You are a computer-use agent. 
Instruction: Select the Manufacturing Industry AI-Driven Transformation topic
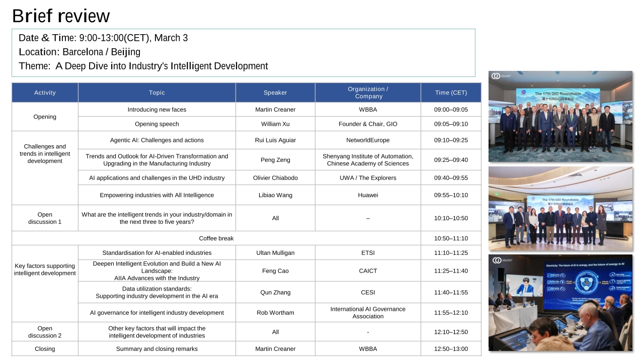pos(157,160)
